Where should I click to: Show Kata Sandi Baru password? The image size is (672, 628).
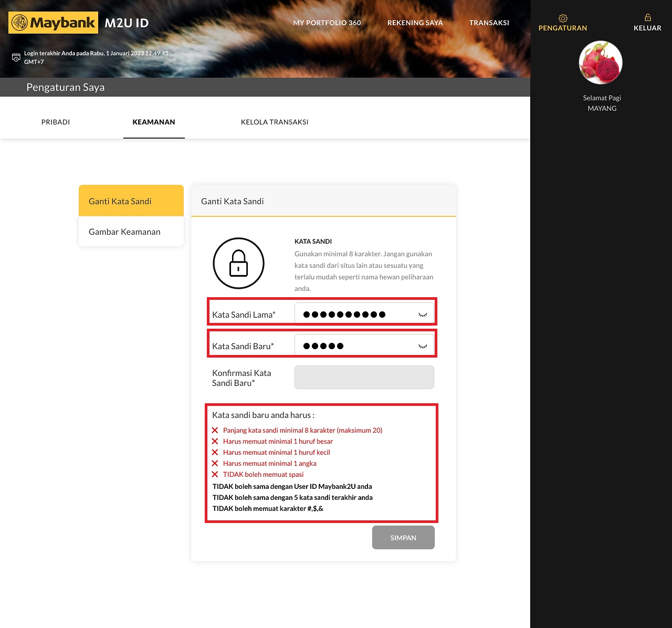pos(423,346)
